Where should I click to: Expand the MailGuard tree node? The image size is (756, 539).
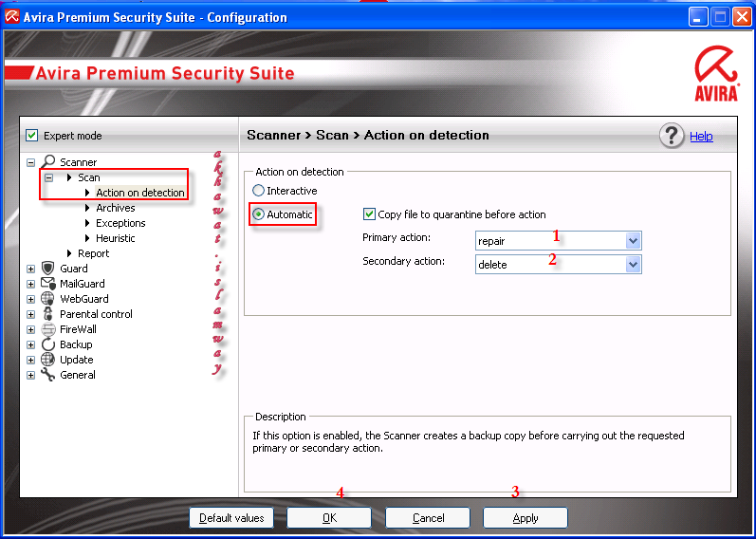31,284
